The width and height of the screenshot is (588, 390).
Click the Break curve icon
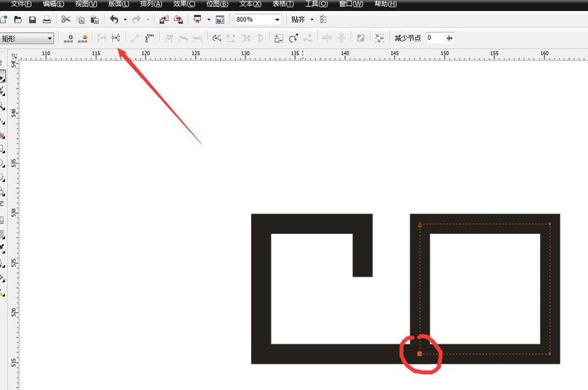(116, 38)
